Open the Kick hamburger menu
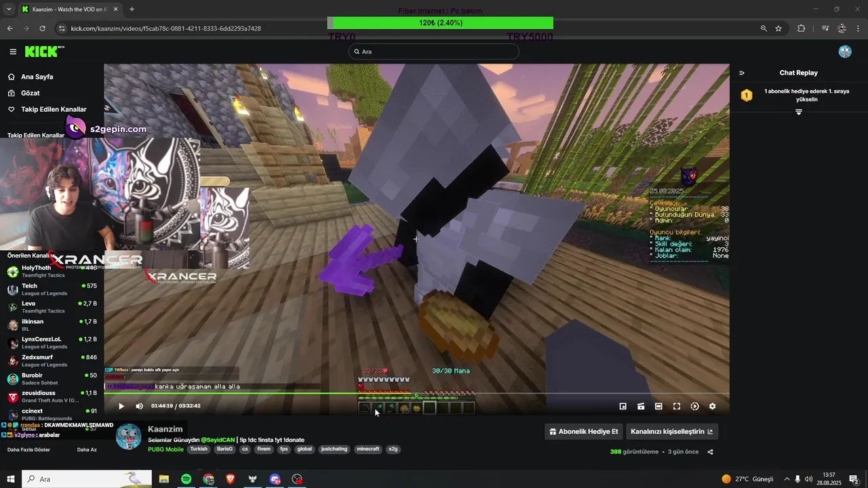Screen dimensions: 868x488 tap(13, 52)
